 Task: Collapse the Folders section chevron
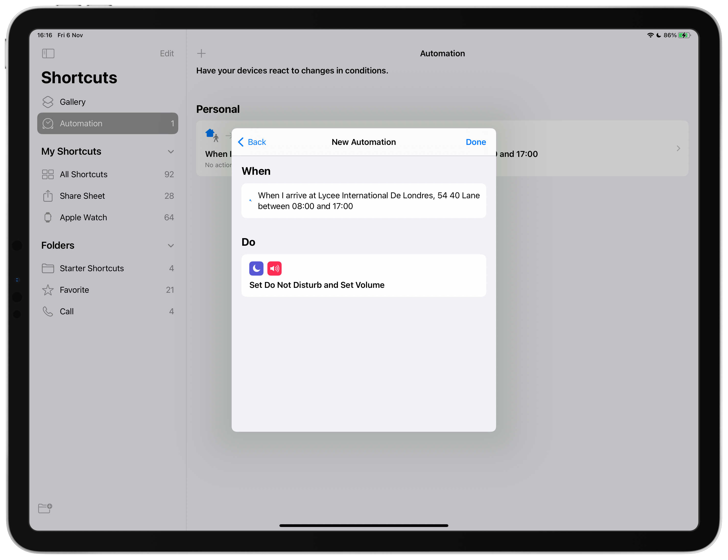[x=171, y=245]
